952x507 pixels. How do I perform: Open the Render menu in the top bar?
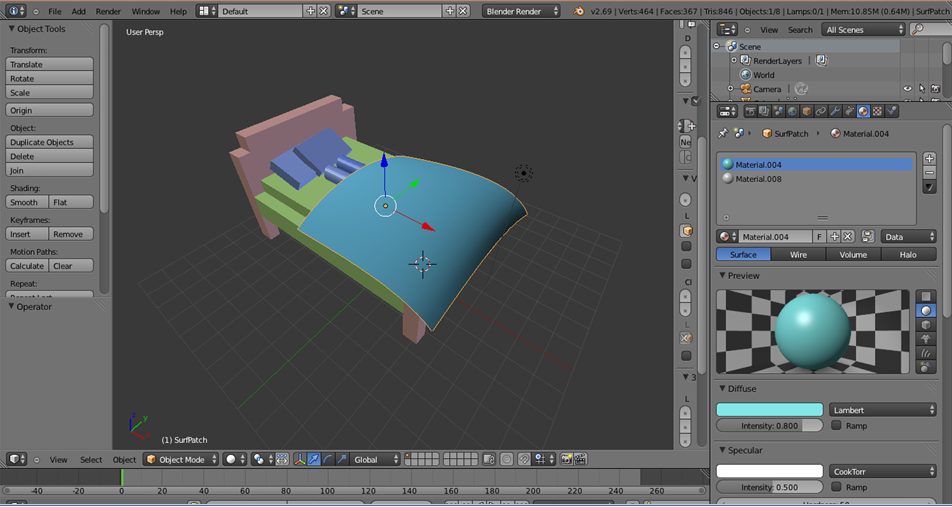click(x=108, y=11)
